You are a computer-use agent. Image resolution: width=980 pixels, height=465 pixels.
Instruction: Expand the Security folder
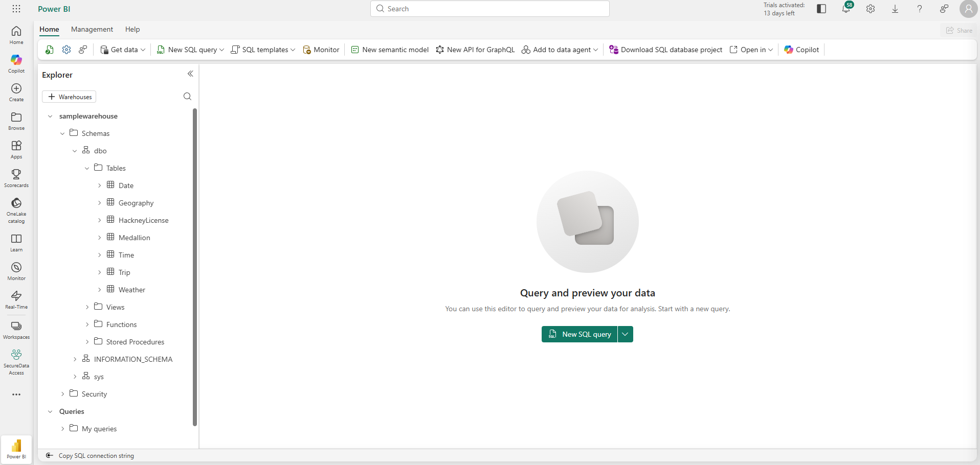point(62,394)
